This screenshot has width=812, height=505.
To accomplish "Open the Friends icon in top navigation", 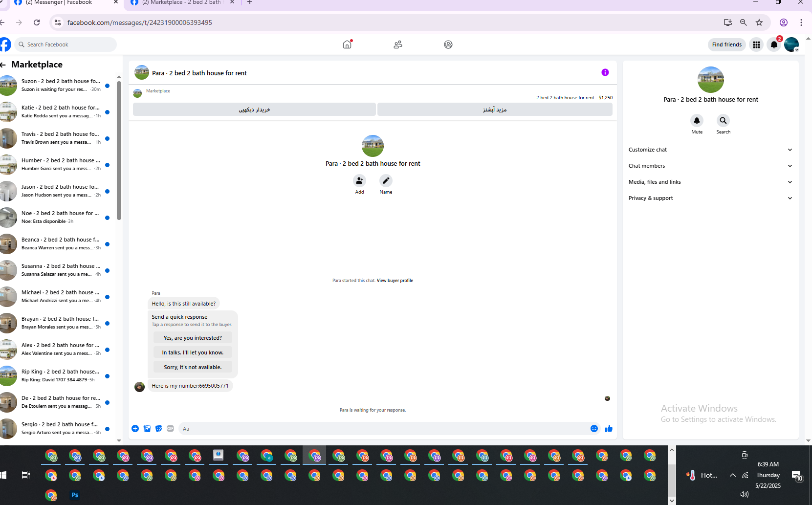I will click(x=398, y=44).
